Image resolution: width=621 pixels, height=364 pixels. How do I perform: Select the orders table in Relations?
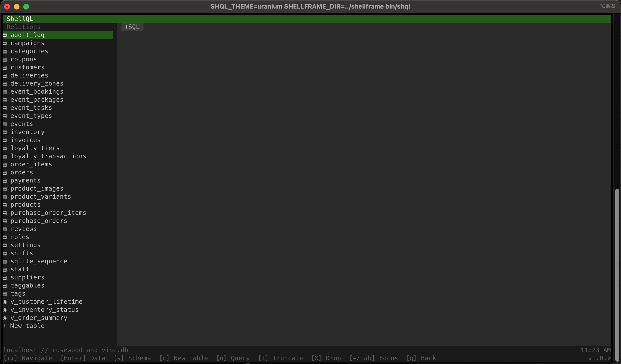(22, 172)
